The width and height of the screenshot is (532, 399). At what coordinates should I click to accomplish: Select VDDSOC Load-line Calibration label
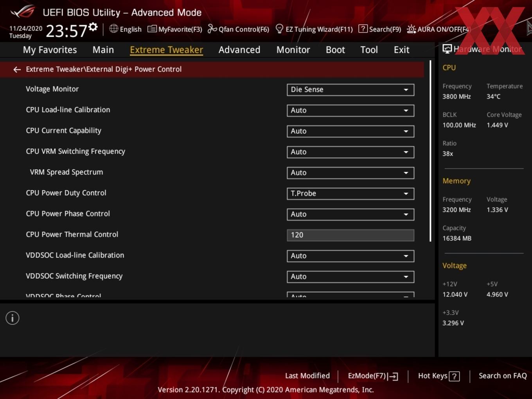[75, 255]
